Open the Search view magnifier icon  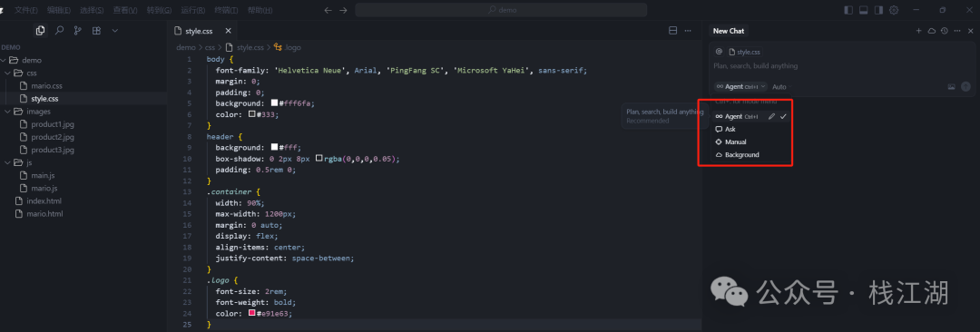pyautogui.click(x=59, y=31)
